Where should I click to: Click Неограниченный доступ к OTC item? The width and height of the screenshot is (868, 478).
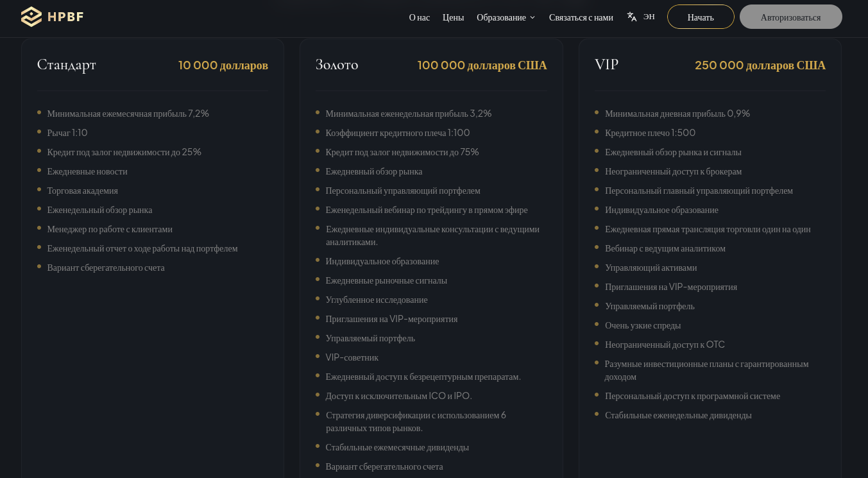click(x=664, y=345)
